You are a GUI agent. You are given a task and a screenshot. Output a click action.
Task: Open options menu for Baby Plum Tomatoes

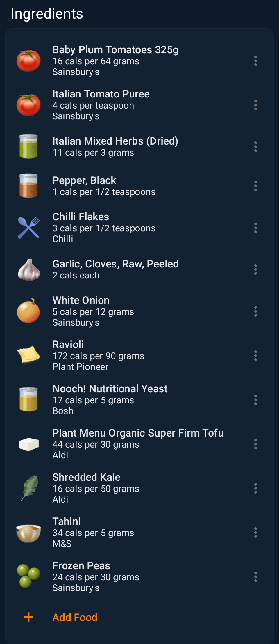click(255, 61)
